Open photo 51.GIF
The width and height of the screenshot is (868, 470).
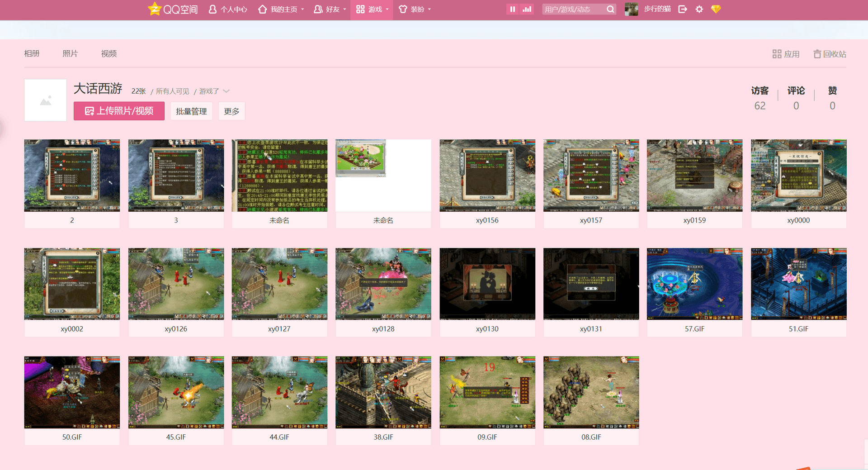point(798,284)
